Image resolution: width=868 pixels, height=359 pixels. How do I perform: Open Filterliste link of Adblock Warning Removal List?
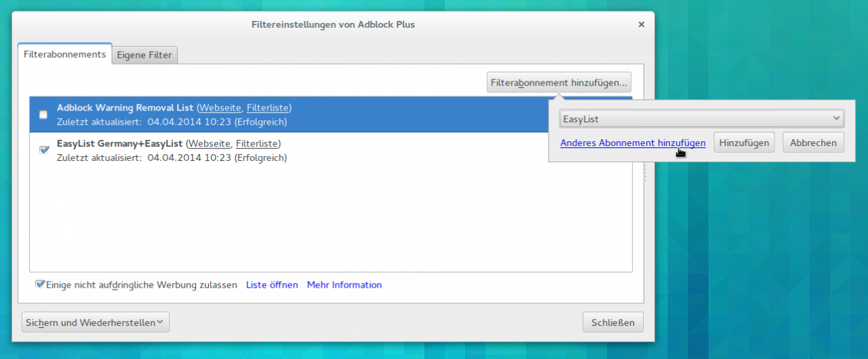269,108
